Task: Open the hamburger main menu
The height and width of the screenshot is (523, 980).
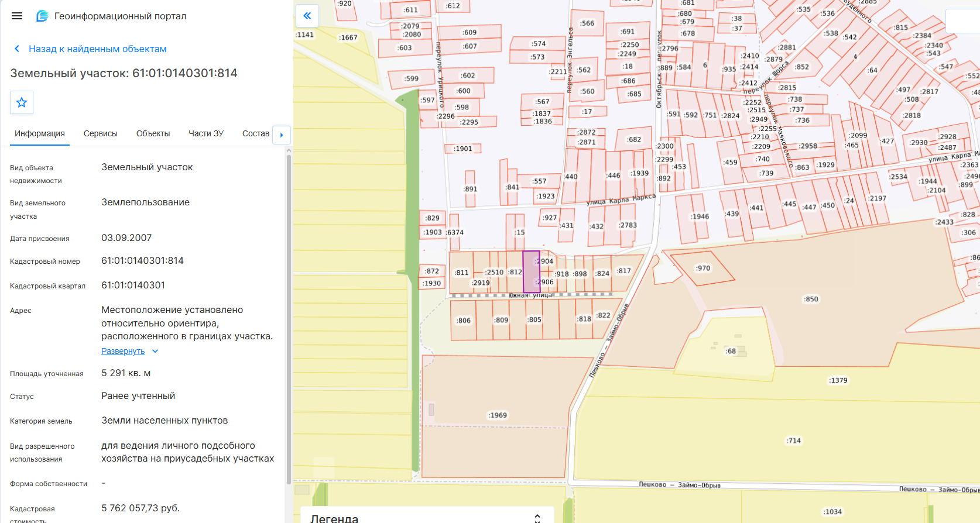Action: point(17,16)
